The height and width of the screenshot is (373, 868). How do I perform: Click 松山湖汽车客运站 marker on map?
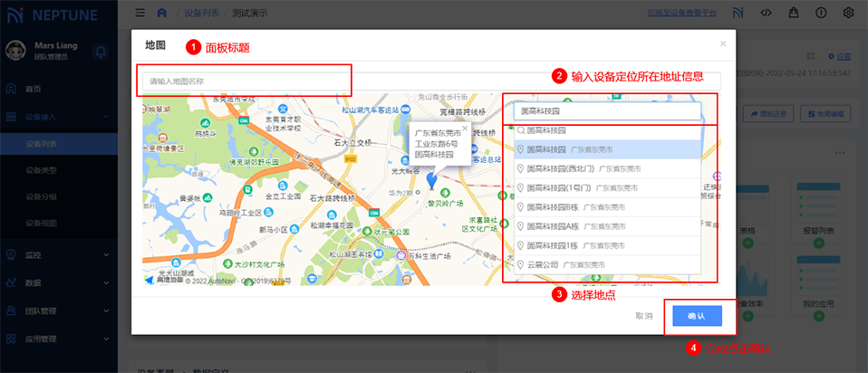[406, 110]
